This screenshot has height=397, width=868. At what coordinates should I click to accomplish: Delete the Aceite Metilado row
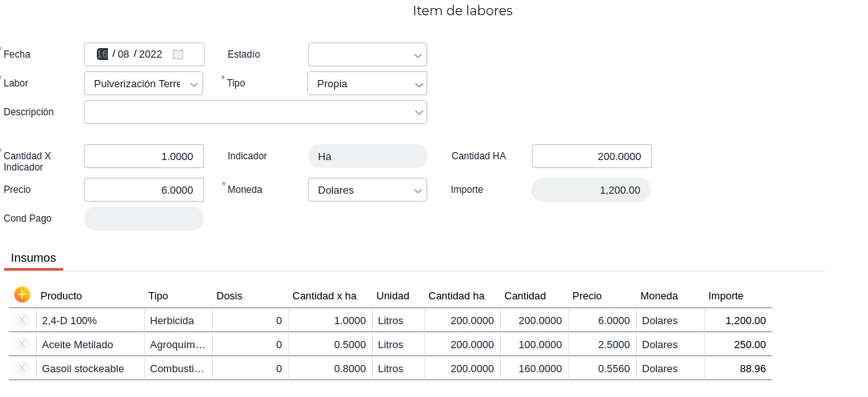pyautogui.click(x=22, y=344)
